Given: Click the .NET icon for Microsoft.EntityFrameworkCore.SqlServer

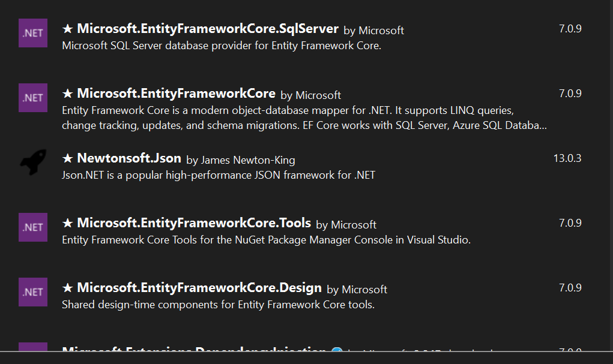Looking at the screenshot, I should pyautogui.click(x=33, y=33).
